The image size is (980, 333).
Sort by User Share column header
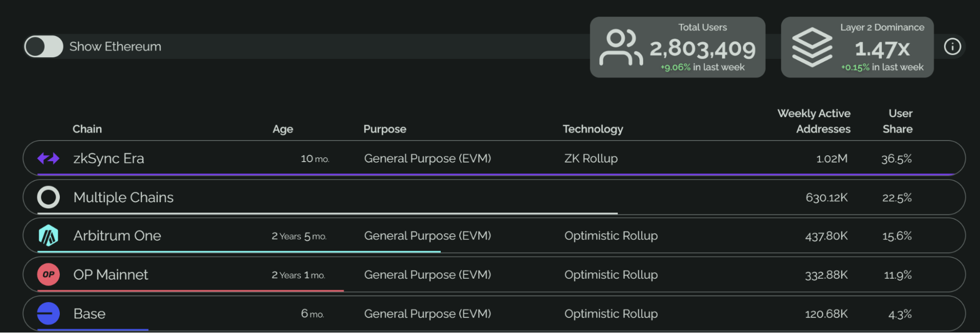[x=898, y=121]
